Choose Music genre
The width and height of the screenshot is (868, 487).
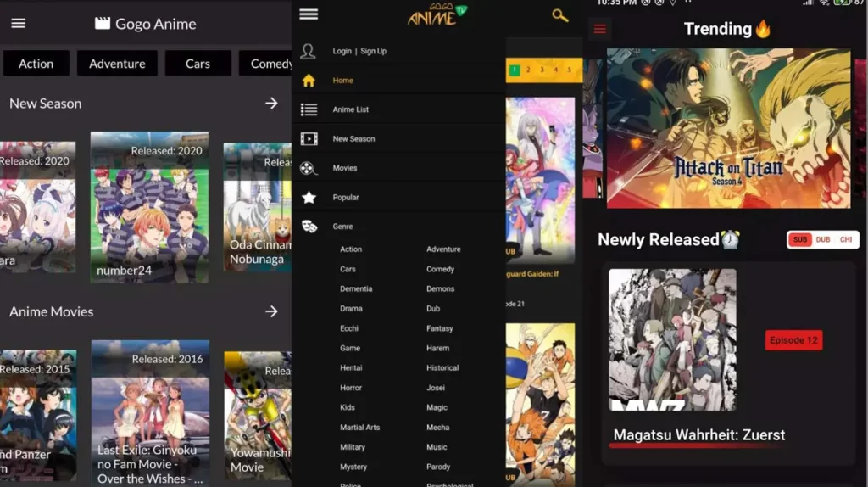point(437,447)
